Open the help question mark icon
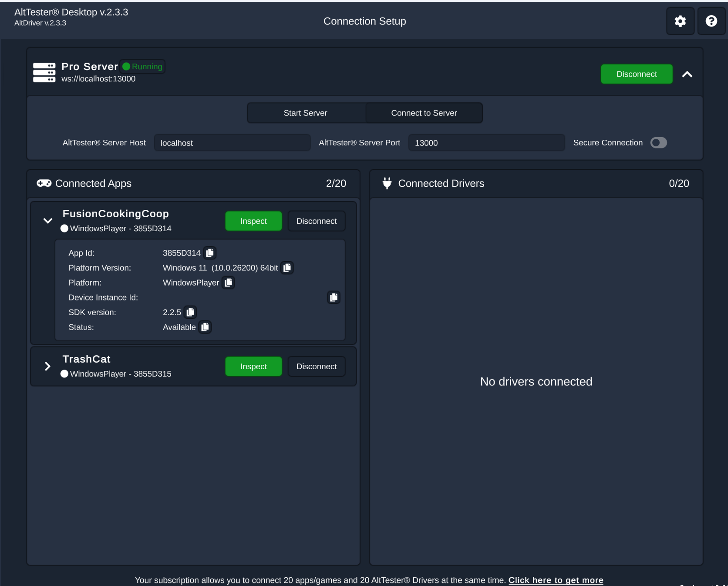 click(711, 21)
